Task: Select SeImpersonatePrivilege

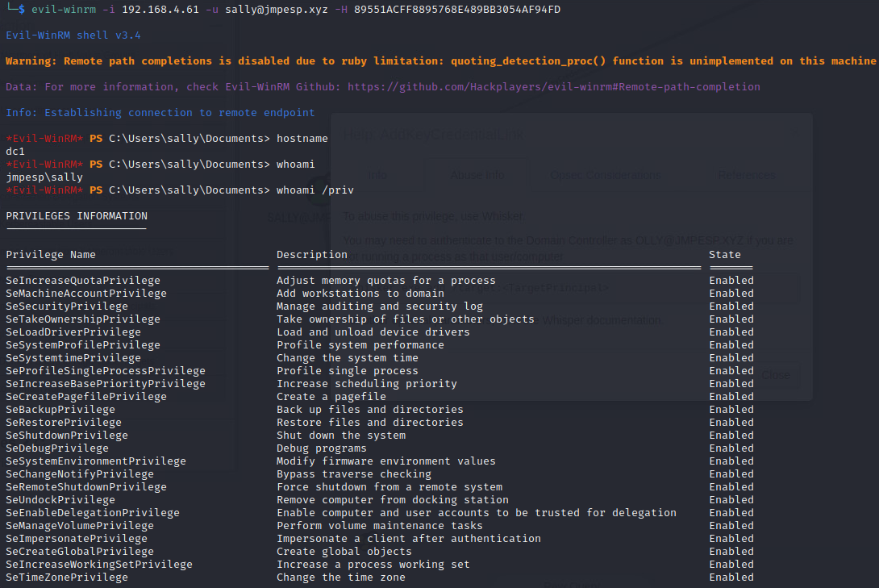Action: [x=77, y=538]
